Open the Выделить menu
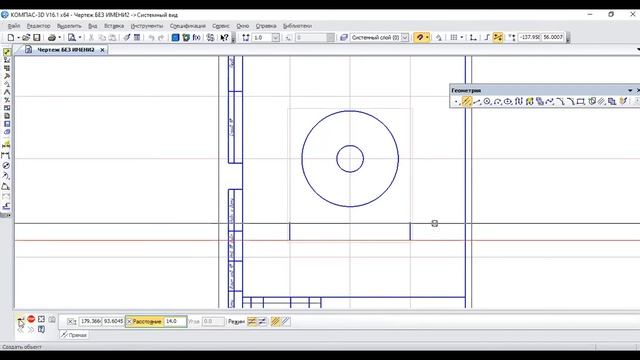The width and height of the screenshot is (640, 360). [x=69, y=26]
